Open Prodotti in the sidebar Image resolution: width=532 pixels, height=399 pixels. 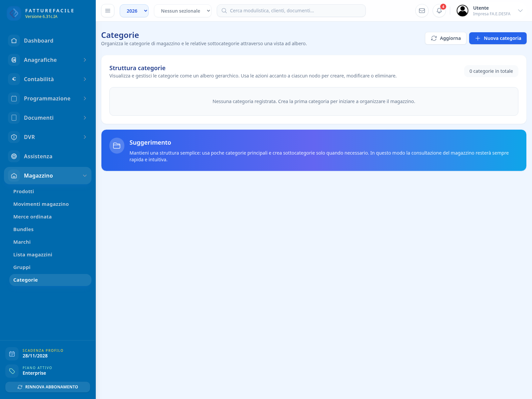[x=24, y=192]
